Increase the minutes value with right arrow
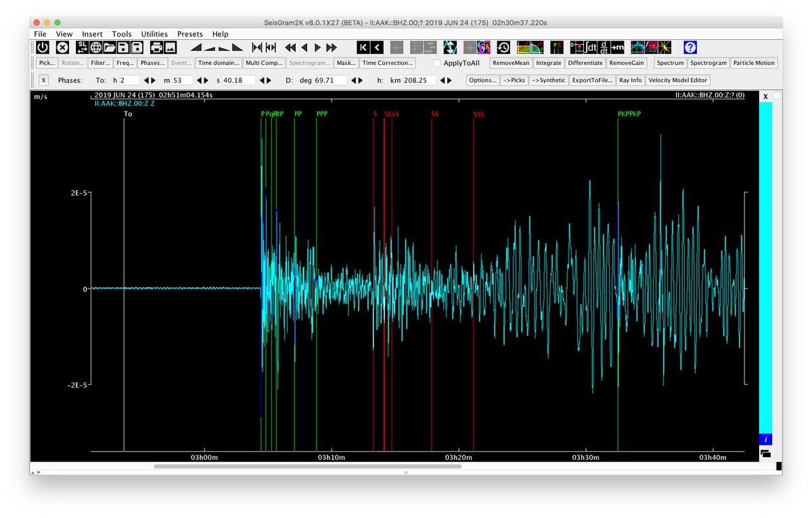812x518 pixels. [x=206, y=80]
